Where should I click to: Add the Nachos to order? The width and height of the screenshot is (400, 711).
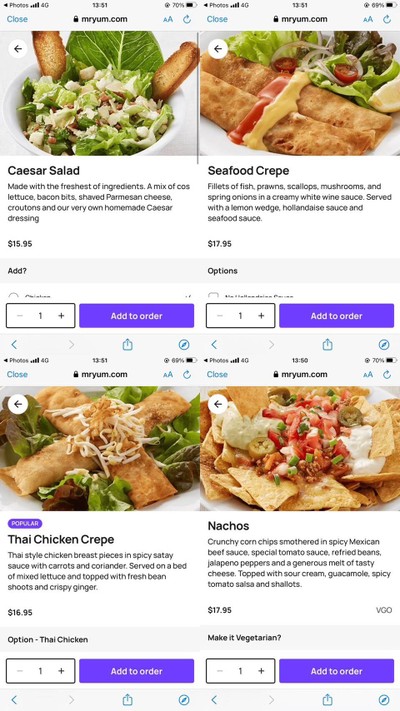pyautogui.click(x=337, y=671)
